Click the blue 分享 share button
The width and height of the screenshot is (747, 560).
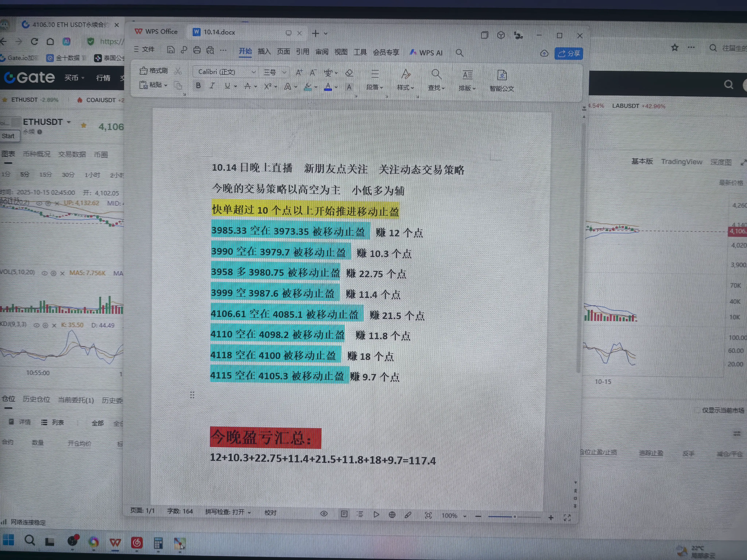569,53
